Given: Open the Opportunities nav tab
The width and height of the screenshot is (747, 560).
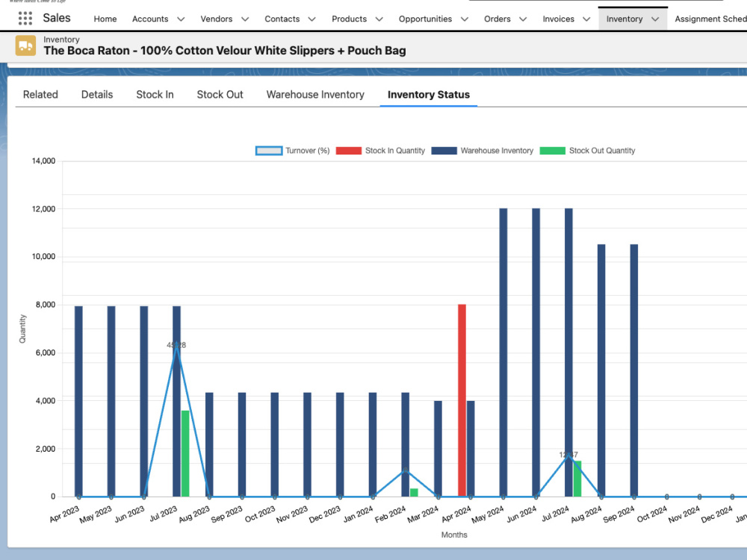Looking at the screenshot, I should coord(426,19).
